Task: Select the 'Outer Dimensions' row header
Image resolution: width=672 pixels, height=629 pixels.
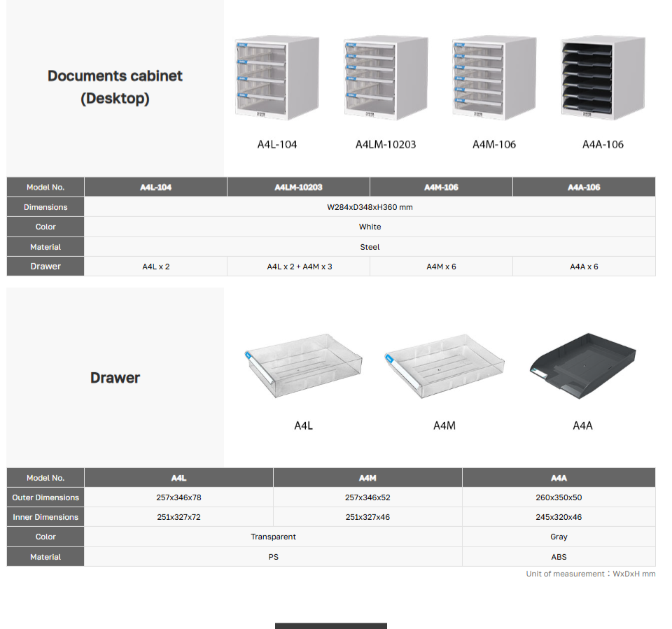Action: (45, 497)
